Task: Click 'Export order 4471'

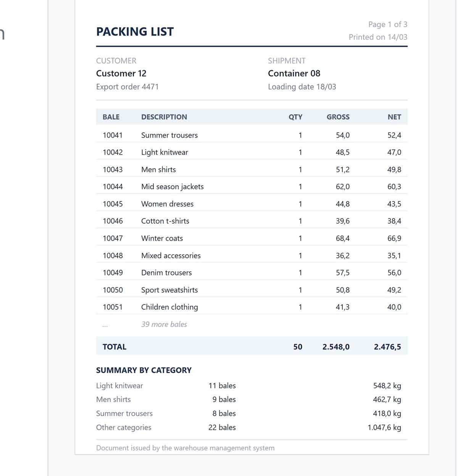Action: tap(127, 87)
